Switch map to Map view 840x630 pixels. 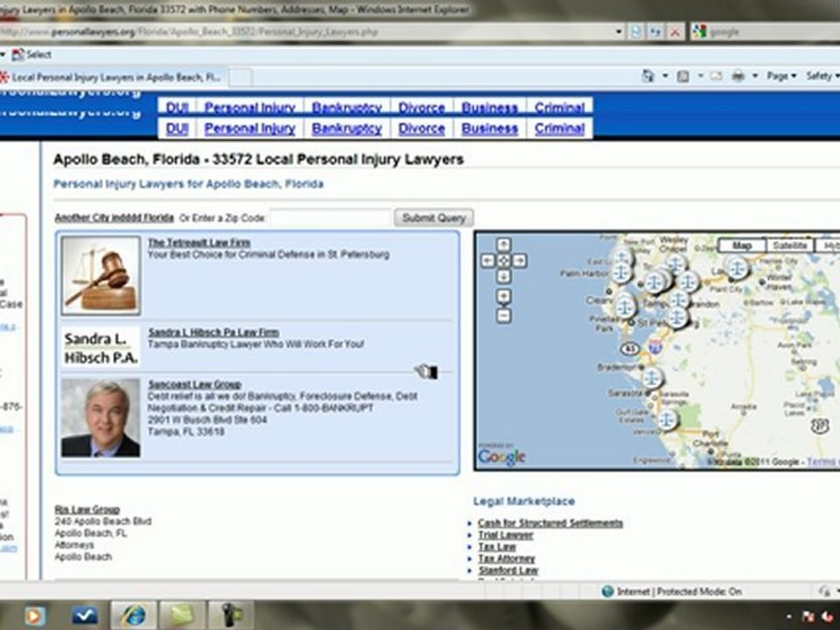pyautogui.click(x=742, y=245)
